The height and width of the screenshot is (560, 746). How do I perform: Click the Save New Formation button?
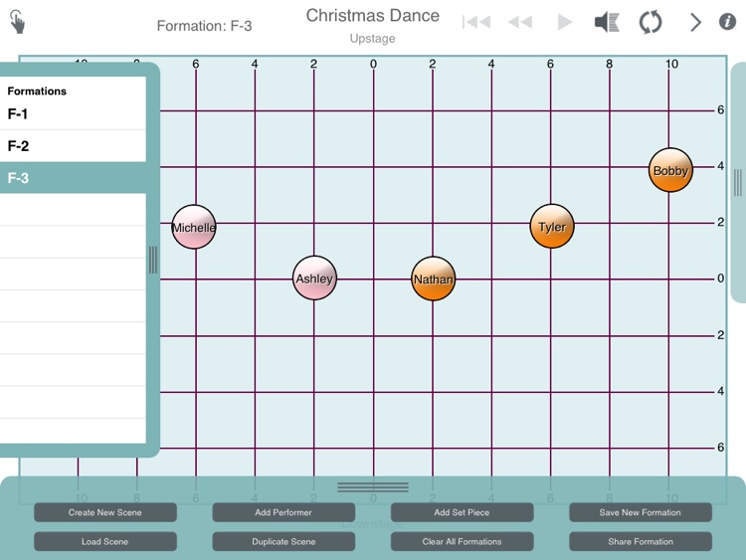click(641, 512)
